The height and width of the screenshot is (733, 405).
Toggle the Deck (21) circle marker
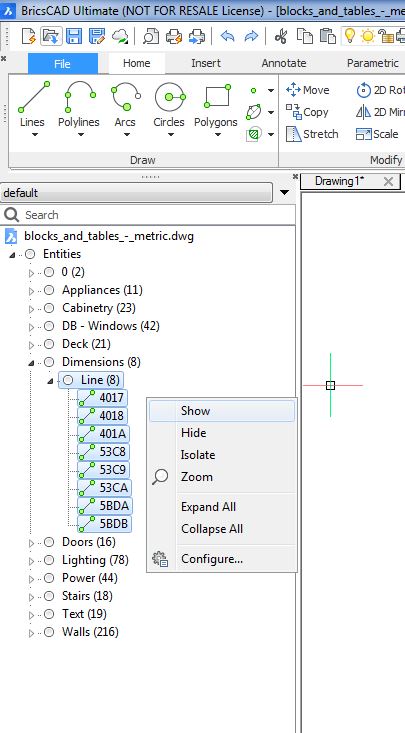point(49,345)
